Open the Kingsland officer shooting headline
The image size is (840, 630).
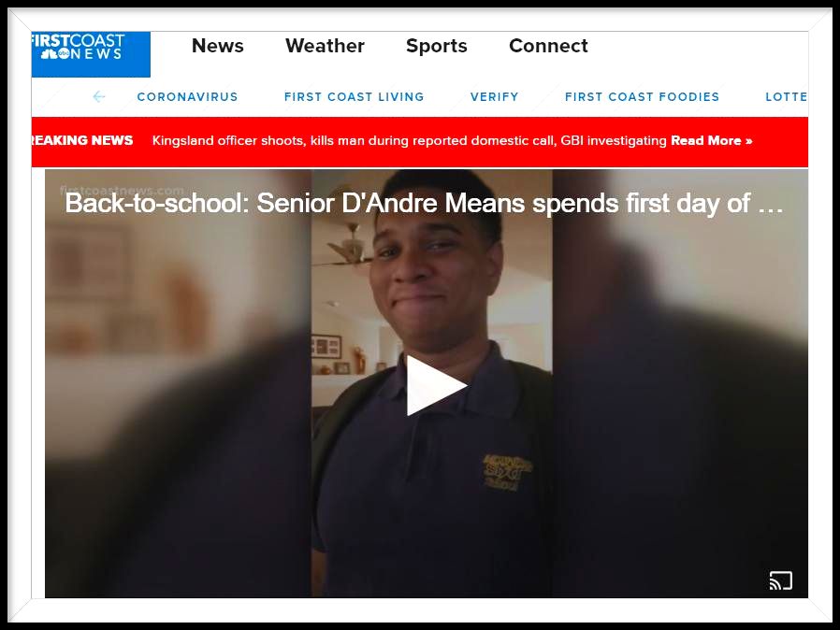coord(410,141)
